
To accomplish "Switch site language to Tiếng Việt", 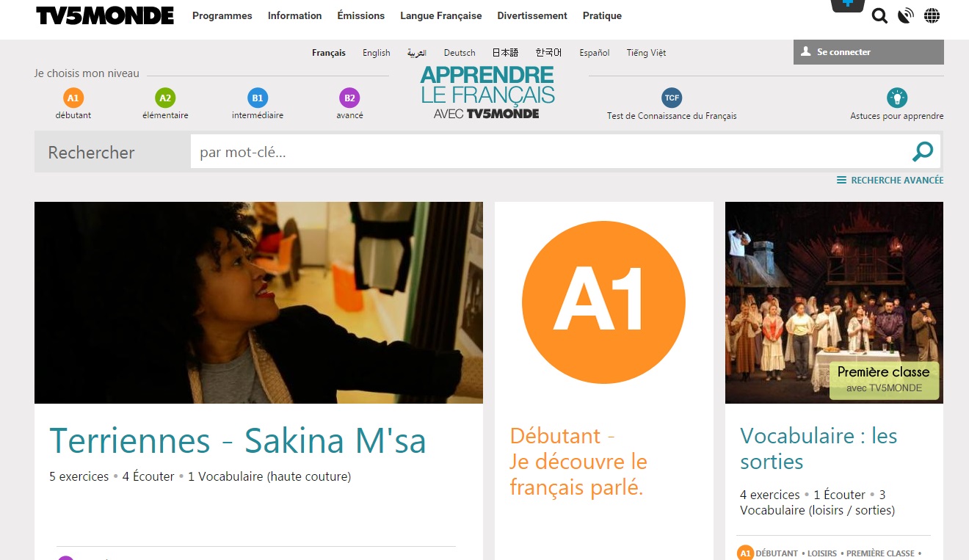I will point(646,53).
